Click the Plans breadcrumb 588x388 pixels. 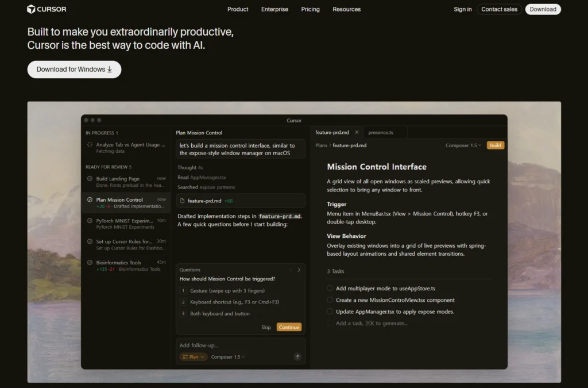point(321,145)
